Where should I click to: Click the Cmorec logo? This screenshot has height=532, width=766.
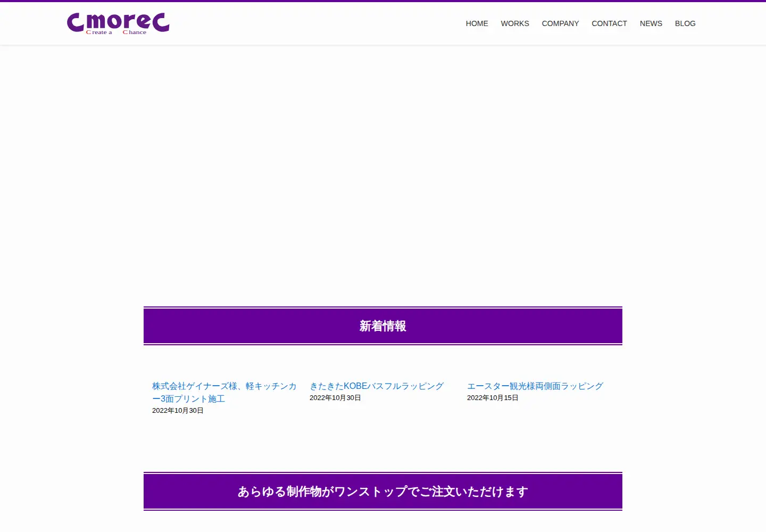click(x=118, y=23)
